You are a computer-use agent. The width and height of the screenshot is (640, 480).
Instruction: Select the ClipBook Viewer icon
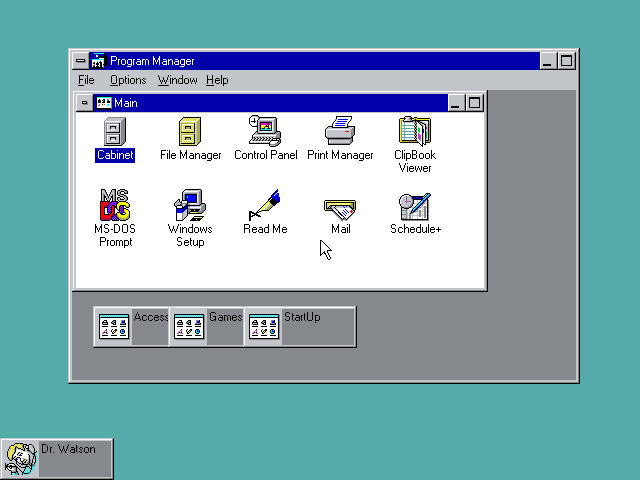click(415, 131)
